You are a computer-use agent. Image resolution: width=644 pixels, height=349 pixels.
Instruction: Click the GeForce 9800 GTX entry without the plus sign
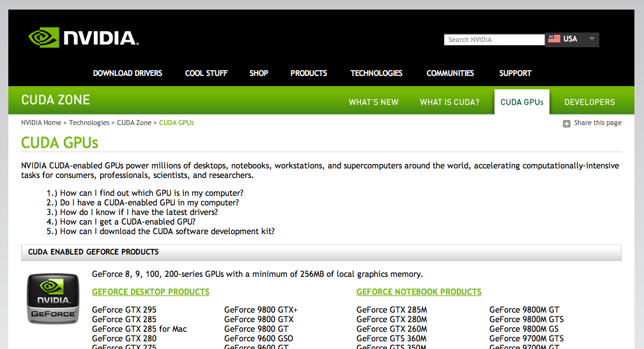[x=259, y=320]
